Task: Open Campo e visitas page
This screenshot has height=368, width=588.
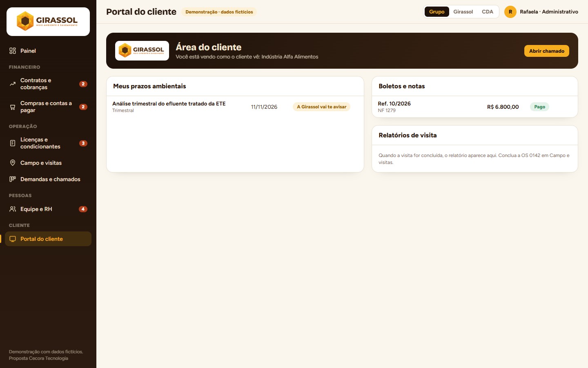Action: [48, 163]
